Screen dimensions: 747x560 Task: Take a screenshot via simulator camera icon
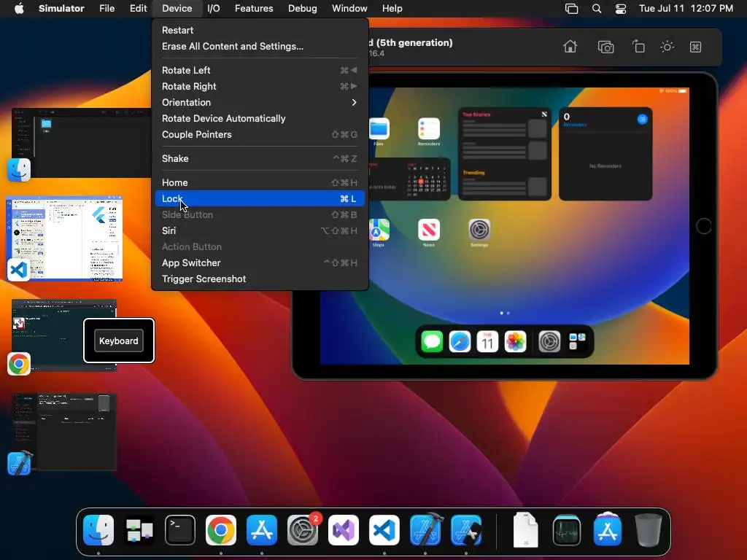tap(605, 47)
